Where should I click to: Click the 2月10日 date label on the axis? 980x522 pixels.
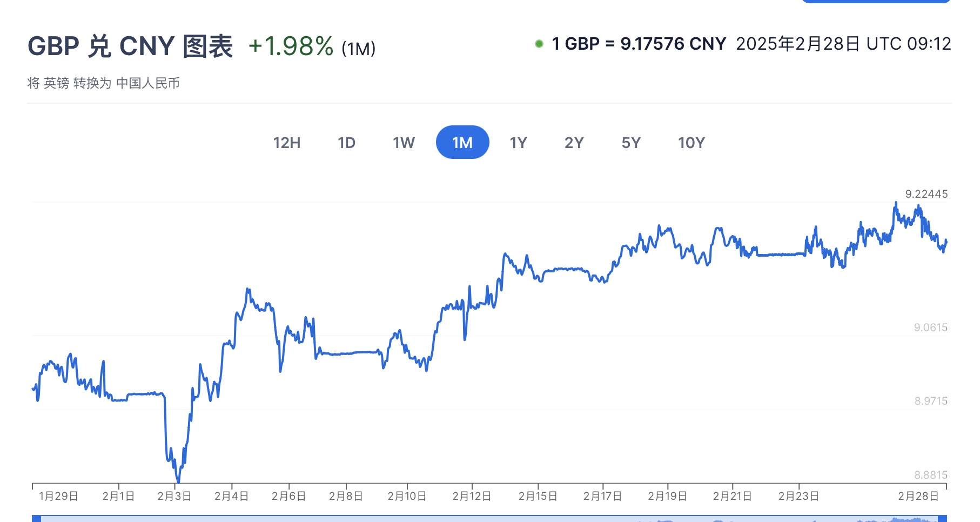[x=407, y=496]
